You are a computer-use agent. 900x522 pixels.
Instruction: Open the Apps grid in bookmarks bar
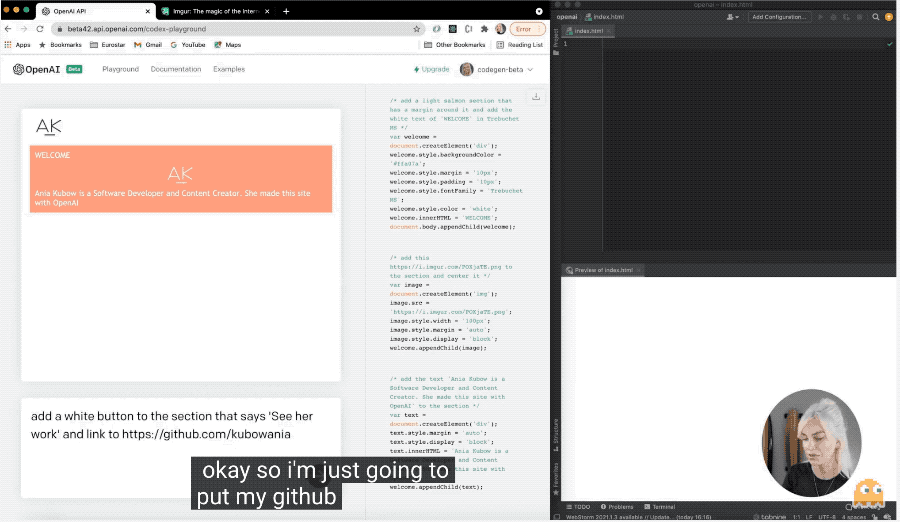coord(17,45)
